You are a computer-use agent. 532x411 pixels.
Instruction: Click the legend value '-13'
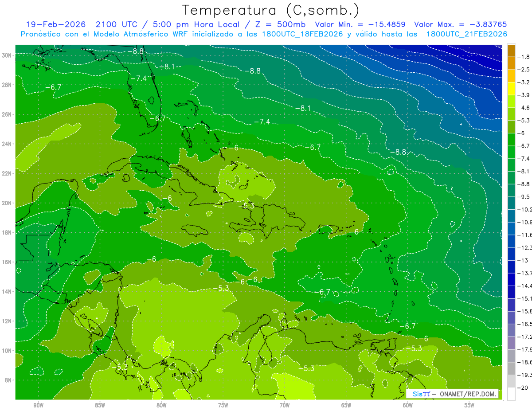[x=523, y=260]
